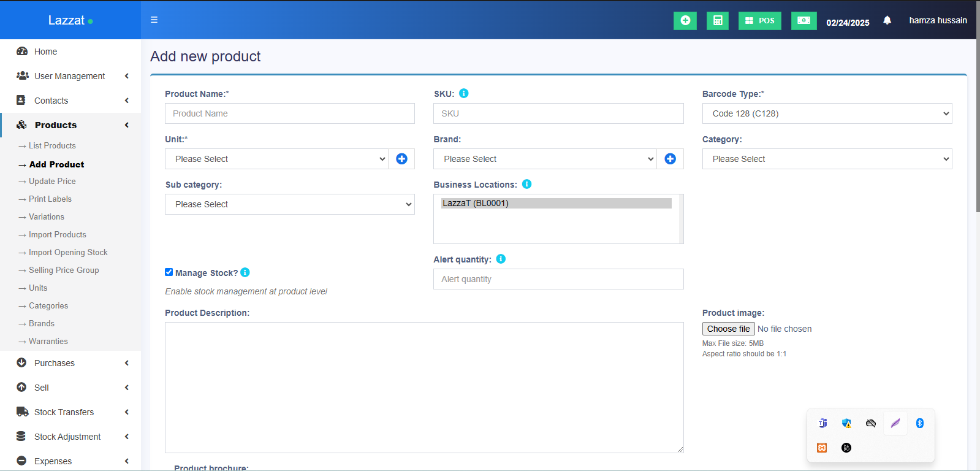Screen dimensions: 980x471
Task: Select LazzaT (BL0001) business location
Action: point(556,204)
